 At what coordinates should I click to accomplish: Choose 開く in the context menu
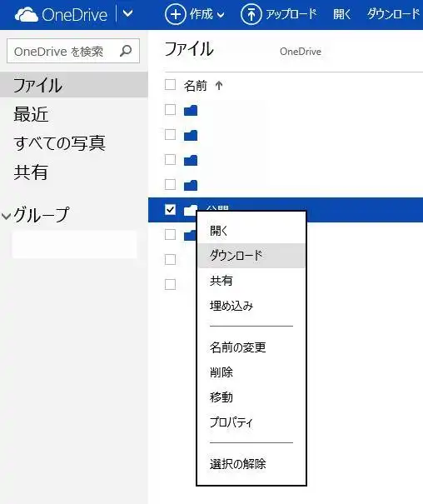click(x=251, y=231)
